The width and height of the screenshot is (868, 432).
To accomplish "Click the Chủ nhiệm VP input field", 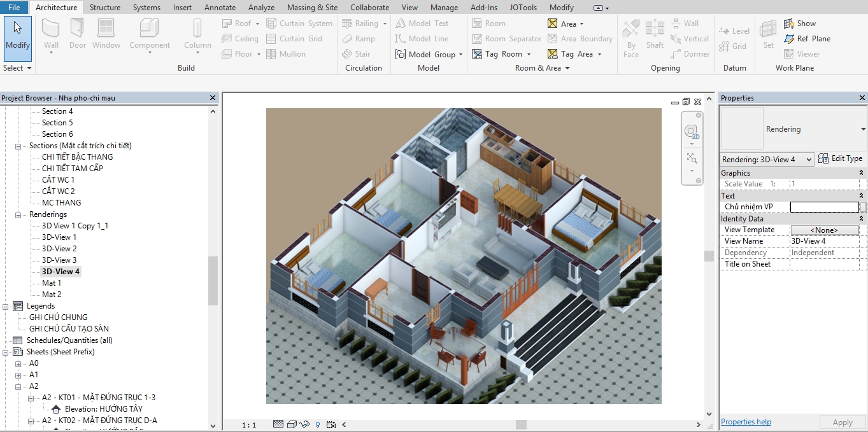I will pos(824,207).
